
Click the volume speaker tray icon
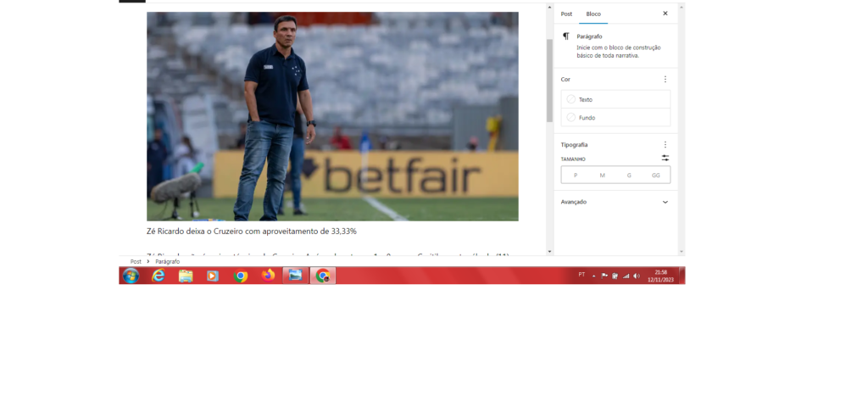click(637, 276)
